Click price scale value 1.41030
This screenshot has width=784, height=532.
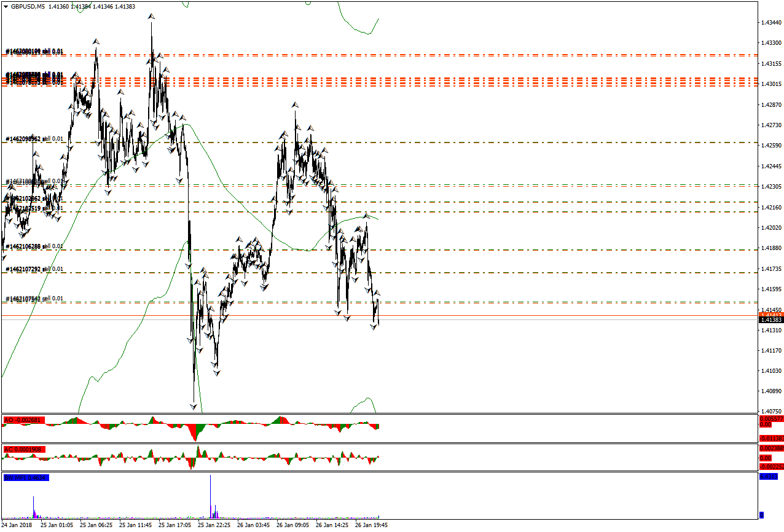[x=770, y=370]
